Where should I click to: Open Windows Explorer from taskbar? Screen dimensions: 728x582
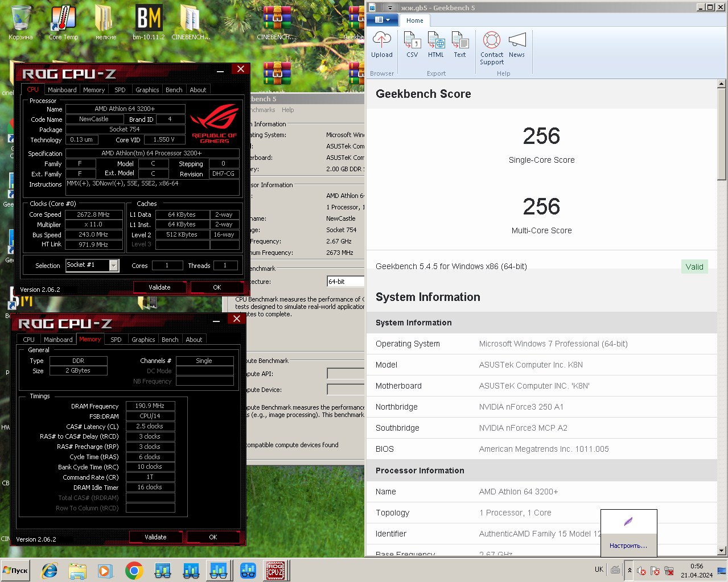click(77, 570)
